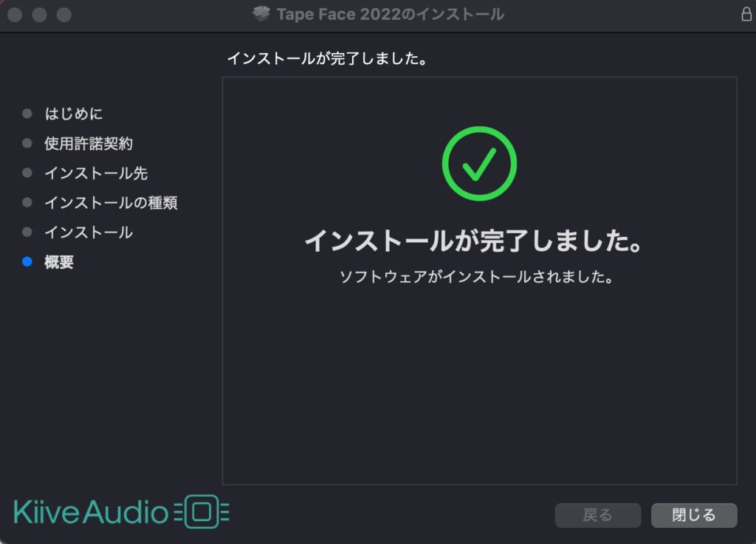Select the インストール step in sidebar
Viewport: 756px width, 544px height.
pyautogui.click(x=89, y=233)
